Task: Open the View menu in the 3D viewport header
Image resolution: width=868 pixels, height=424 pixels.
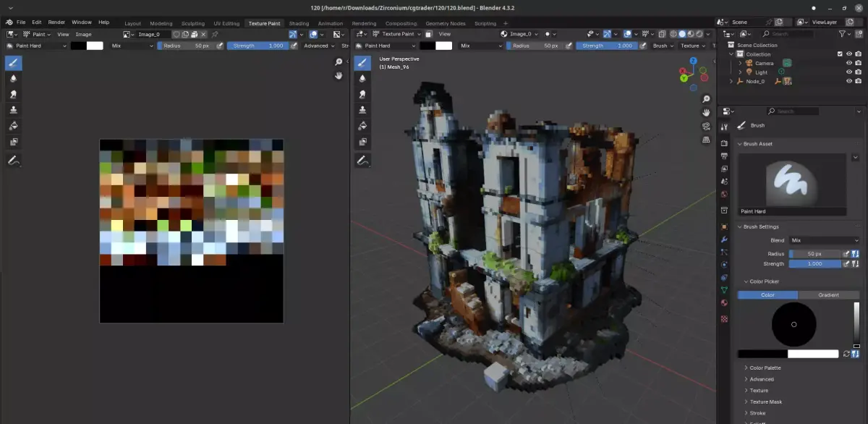Action: coord(444,34)
